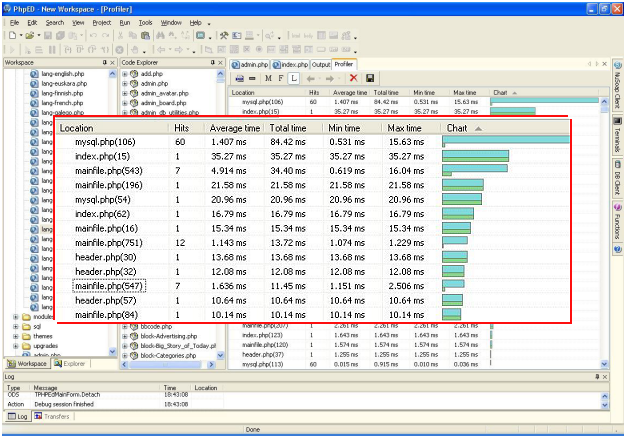The image size is (625, 437).
Task: Open the Project menu
Action: click(102, 23)
